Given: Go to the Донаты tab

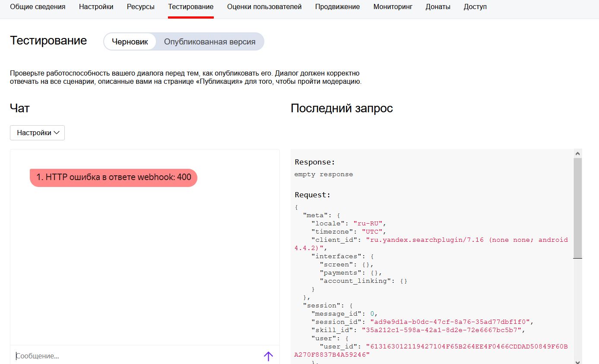Looking at the screenshot, I should (x=438, y=7).
